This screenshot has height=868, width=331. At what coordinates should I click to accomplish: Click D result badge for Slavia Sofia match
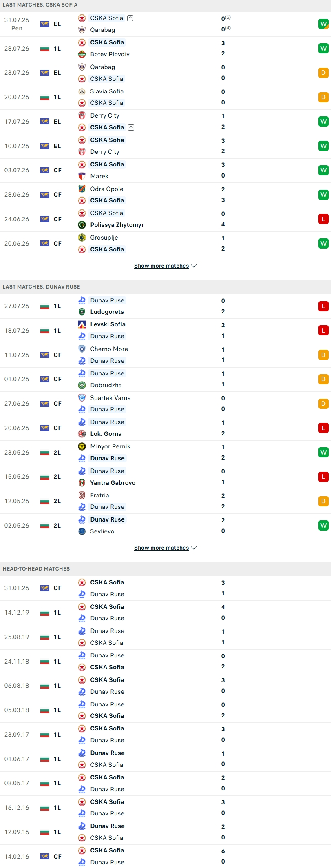pyautogui.click(x=323, y=97)
